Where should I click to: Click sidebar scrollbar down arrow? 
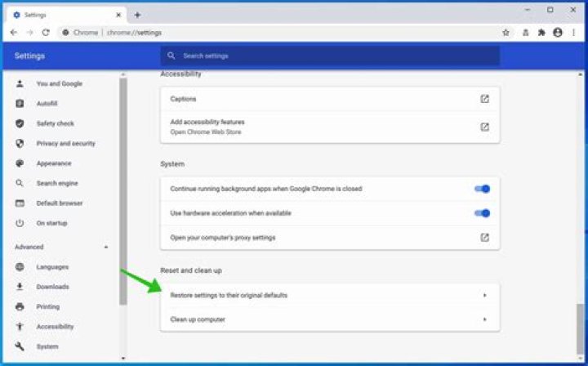click(123, 359)
